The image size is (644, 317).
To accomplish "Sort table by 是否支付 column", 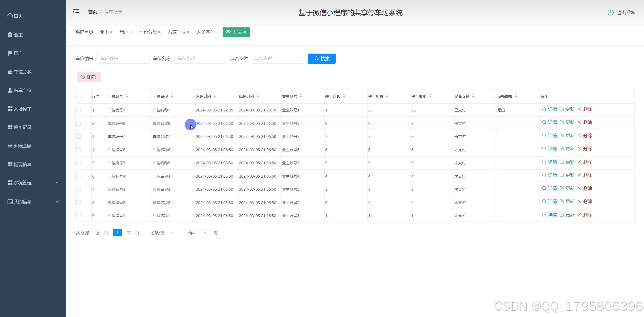I will (473, 96).
